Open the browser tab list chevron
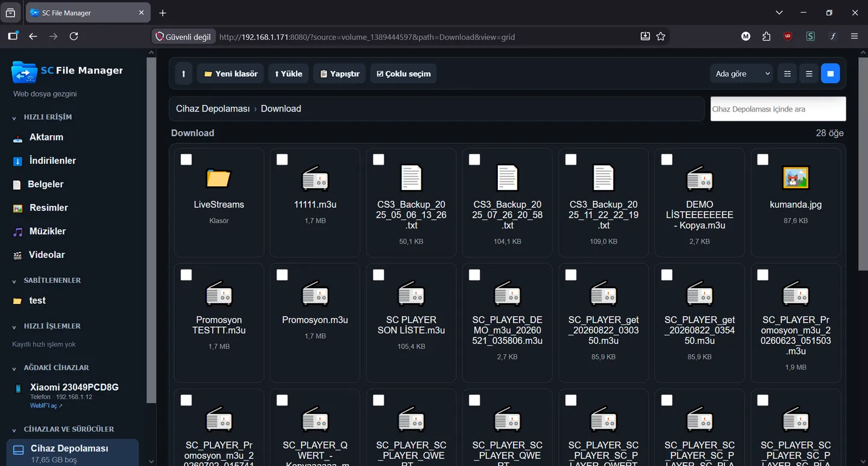Image resolution: width=868 pixels, height=466 pixels. (779, 13)
